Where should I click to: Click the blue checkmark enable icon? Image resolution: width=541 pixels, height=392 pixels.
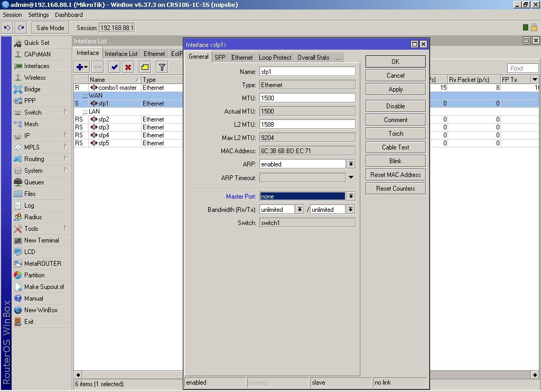coord(114,67)
